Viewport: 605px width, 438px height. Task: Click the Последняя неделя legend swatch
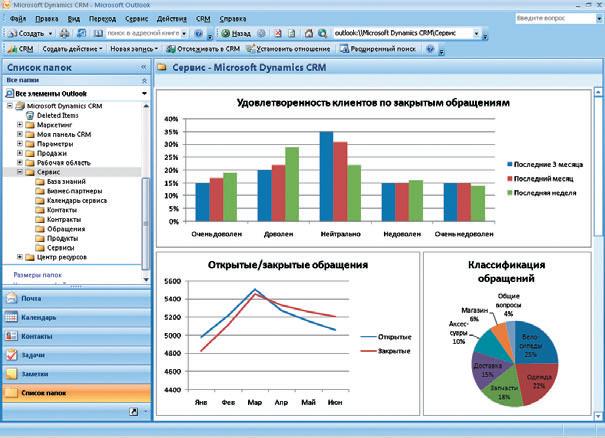pos(509,193)
